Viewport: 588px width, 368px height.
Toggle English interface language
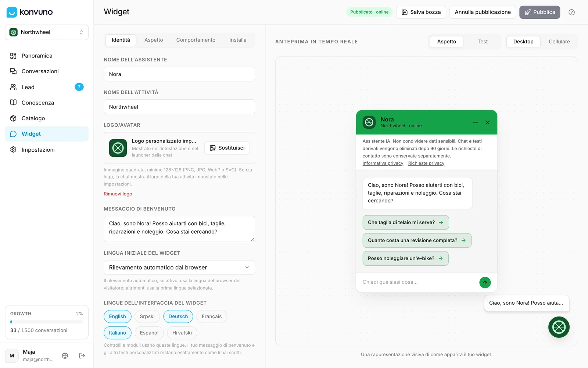(x=117, y=316)
